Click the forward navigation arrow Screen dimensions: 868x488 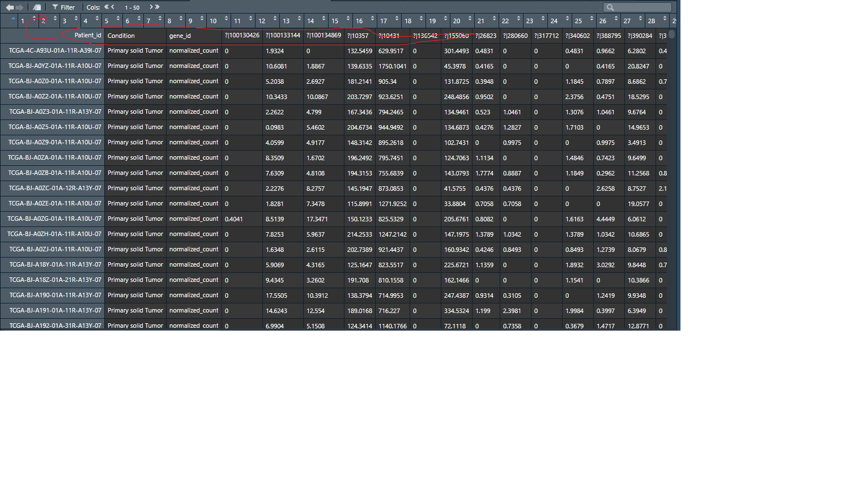click(20, 7)
